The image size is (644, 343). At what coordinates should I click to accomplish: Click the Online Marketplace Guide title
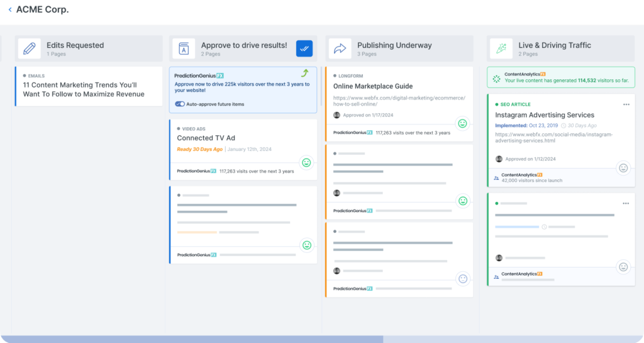(x=373, y=86)
